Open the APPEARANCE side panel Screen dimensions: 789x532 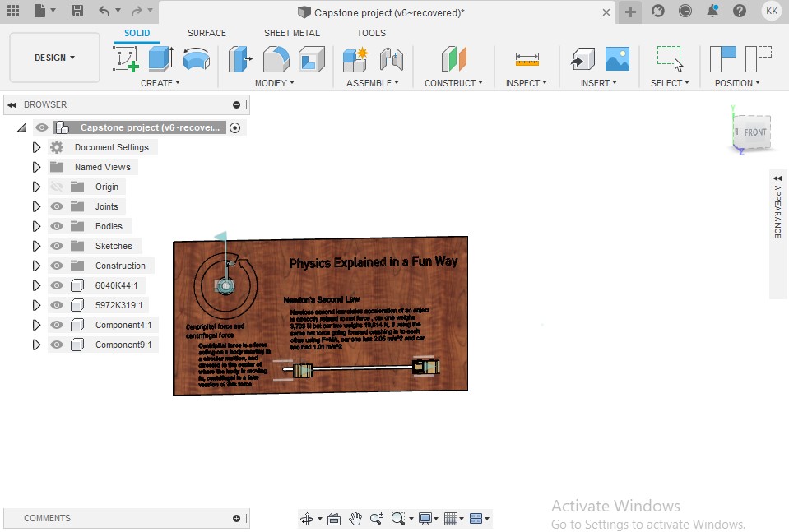[x=777, y=211]
